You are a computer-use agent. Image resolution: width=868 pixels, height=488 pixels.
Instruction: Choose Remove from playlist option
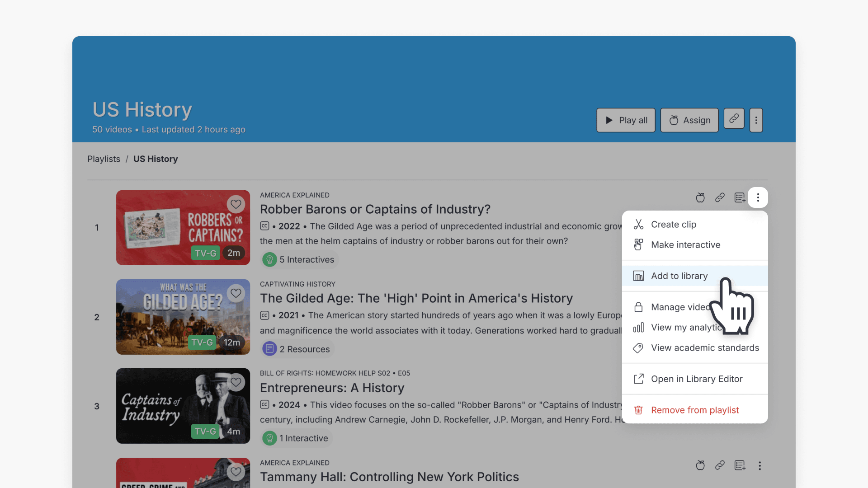pos(694,410)
